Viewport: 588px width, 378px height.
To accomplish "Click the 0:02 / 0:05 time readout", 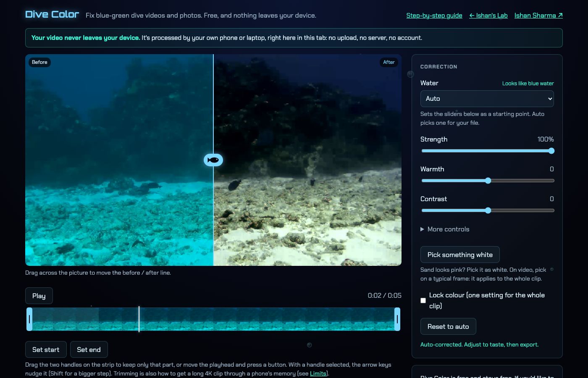I will click(x=384, y=295).
